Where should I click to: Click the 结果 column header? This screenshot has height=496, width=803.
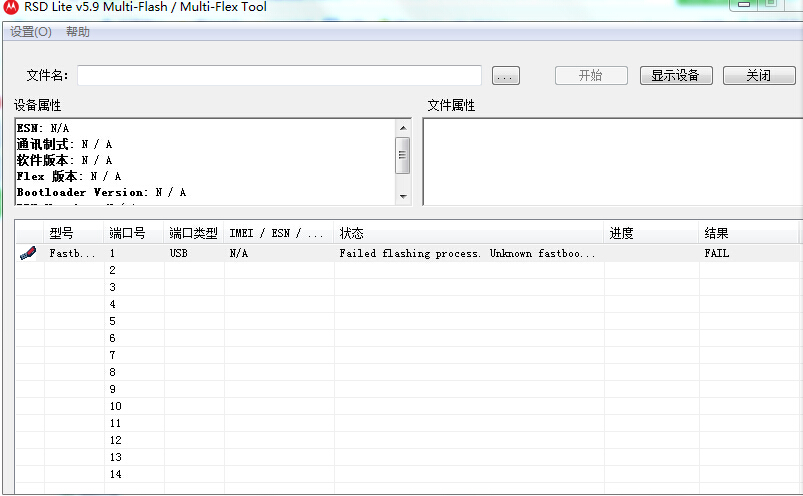click(x=749, y=233)
